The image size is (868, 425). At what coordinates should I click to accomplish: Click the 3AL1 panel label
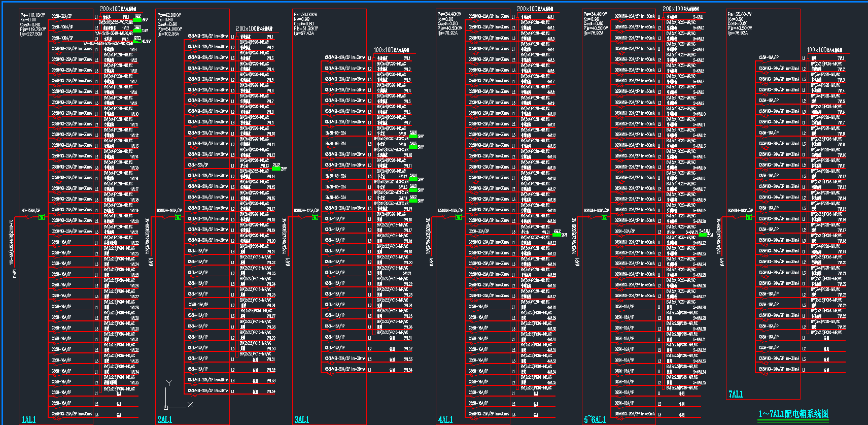pos(302,419)
